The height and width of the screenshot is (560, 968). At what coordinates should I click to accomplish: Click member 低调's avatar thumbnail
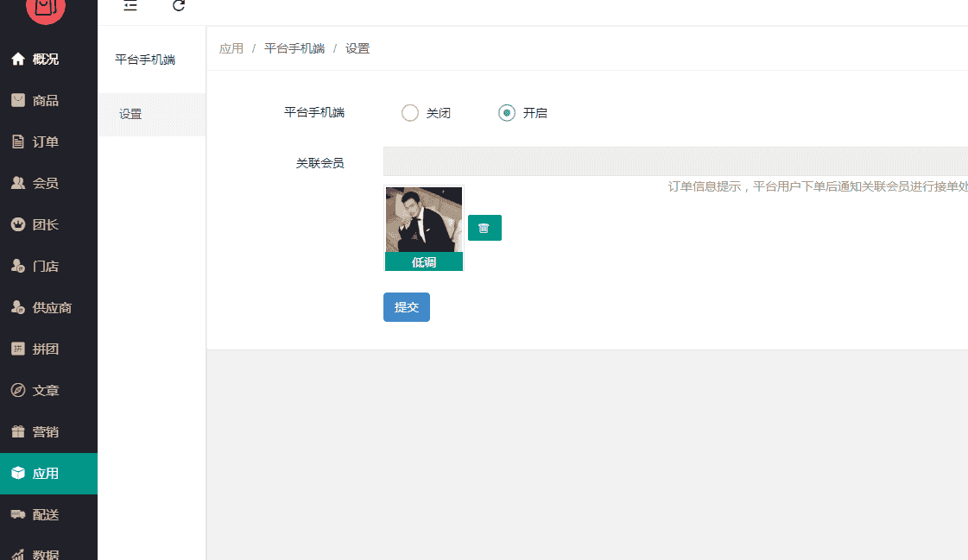point(423,220)
